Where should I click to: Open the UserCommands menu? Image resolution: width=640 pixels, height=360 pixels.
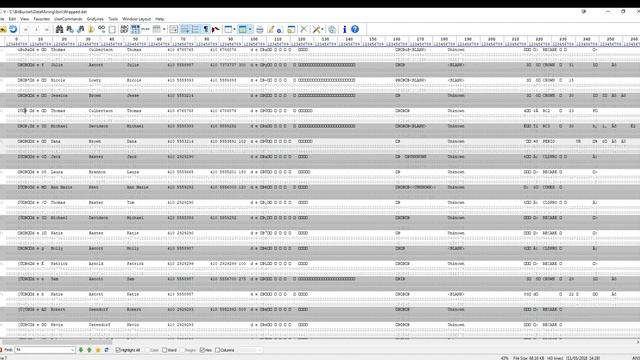(68, 19)
